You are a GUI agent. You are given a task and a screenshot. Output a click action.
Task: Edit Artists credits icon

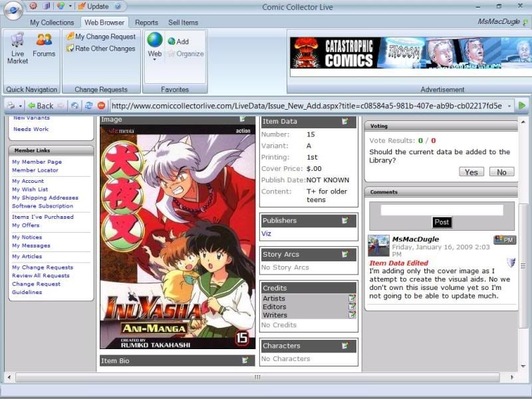click(x=352, y=298)
